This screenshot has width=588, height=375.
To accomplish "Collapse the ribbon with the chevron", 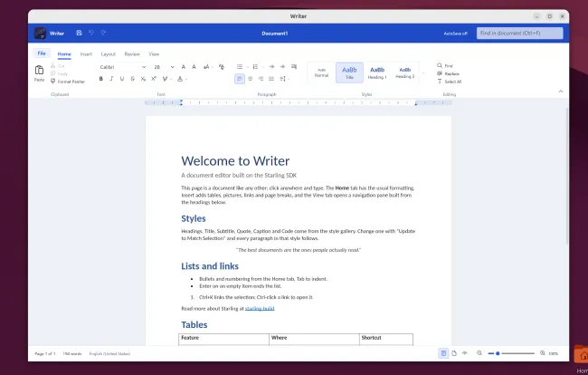I will [x=561, y=91].
